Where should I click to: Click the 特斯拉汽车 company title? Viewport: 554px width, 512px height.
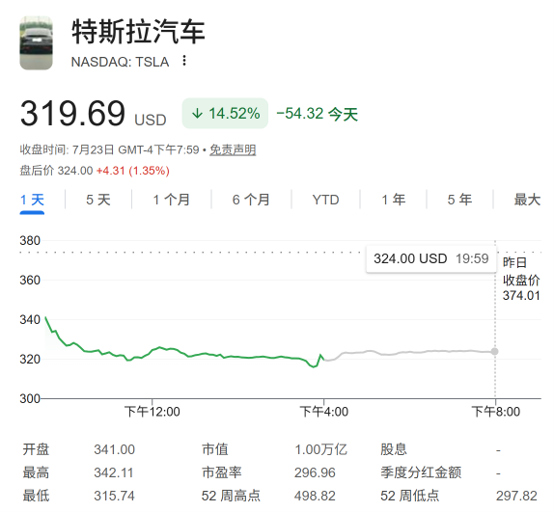(x=138, y=32)
